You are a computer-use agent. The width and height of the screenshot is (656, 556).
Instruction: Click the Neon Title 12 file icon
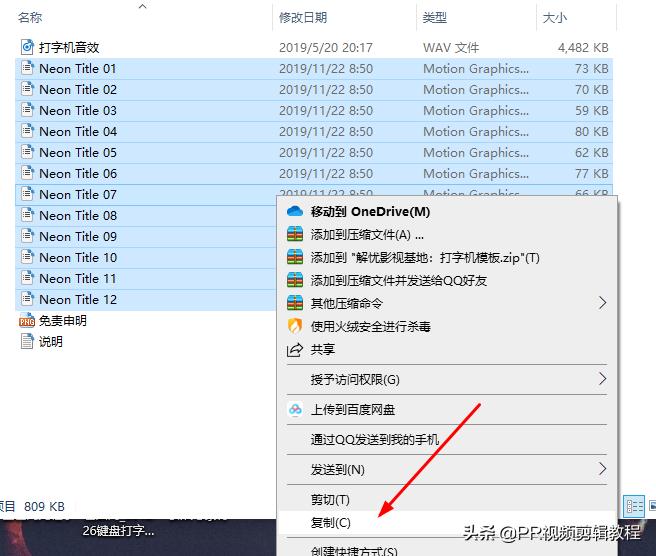27,299
